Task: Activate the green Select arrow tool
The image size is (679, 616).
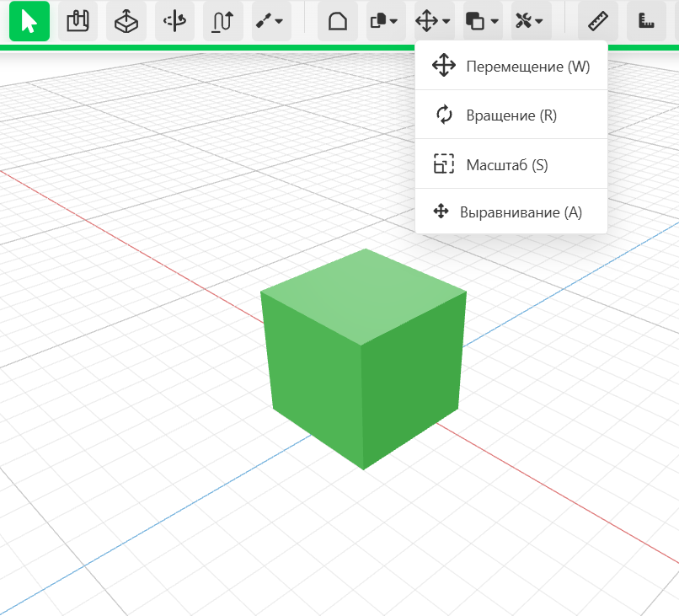Action: [x=29, y=21]
